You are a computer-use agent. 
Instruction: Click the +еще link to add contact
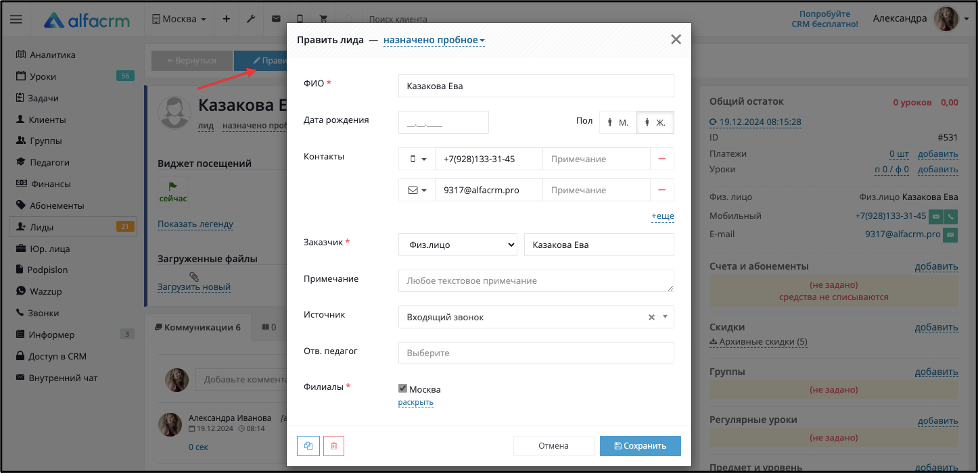coord(662,216)
